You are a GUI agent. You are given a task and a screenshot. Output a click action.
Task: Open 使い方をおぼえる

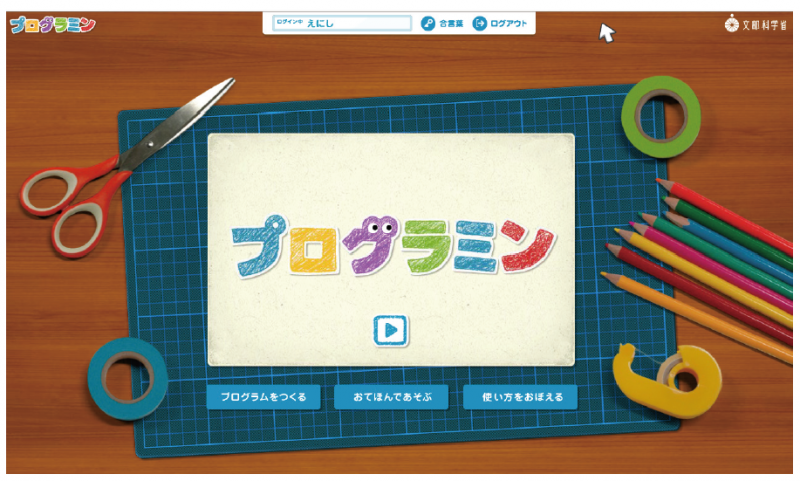520,397
